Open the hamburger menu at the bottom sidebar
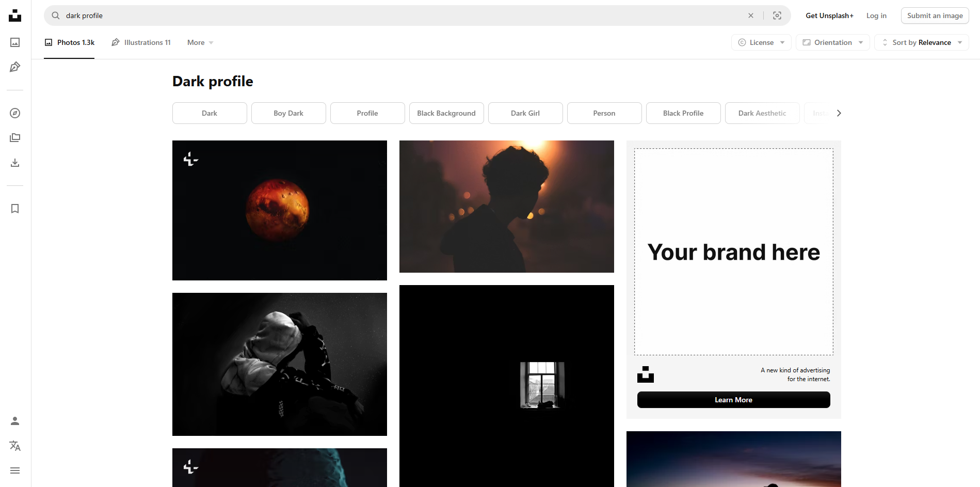 tap(15, 470)
